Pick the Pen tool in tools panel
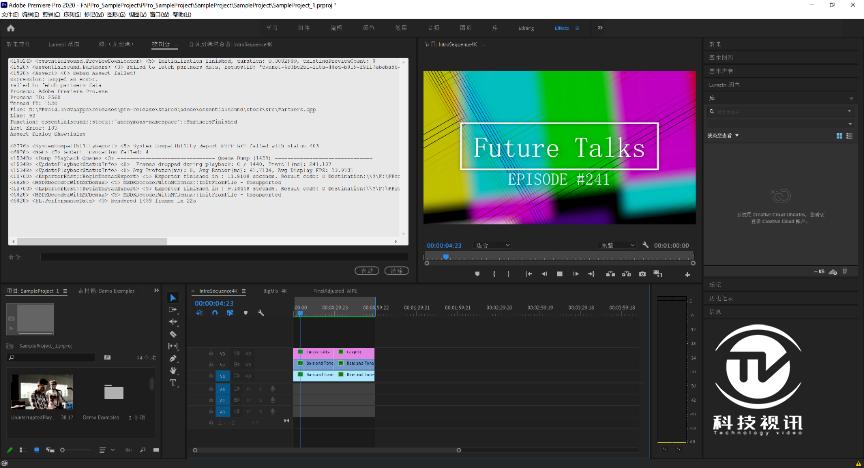Screen dimensions: 864x468 [x=172, y=358]
